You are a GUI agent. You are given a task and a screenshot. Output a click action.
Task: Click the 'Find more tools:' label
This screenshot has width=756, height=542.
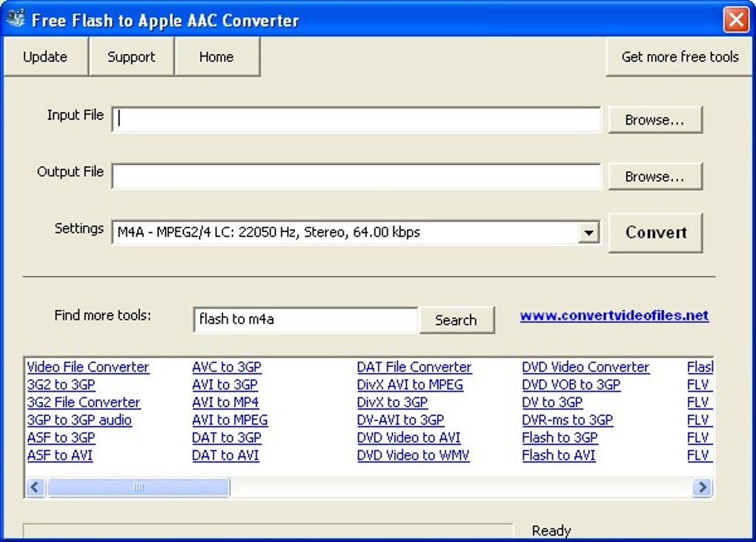point(103,315)
